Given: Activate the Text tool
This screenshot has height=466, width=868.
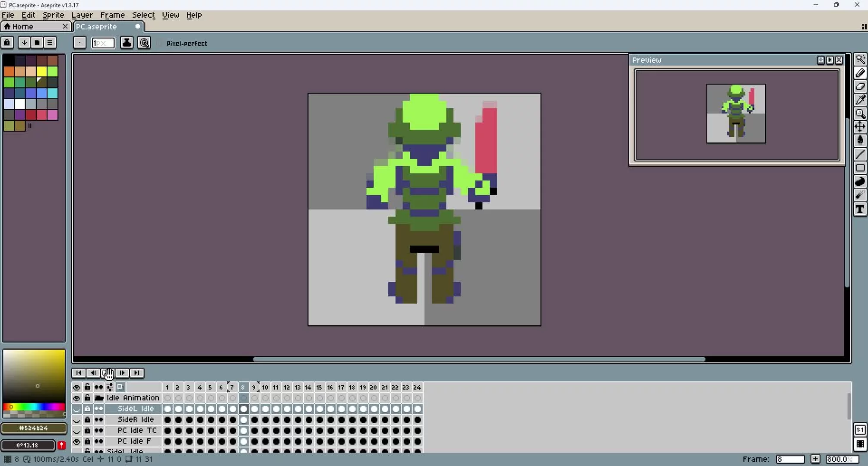Looking at the screenshot, I should tap(860, 210).
